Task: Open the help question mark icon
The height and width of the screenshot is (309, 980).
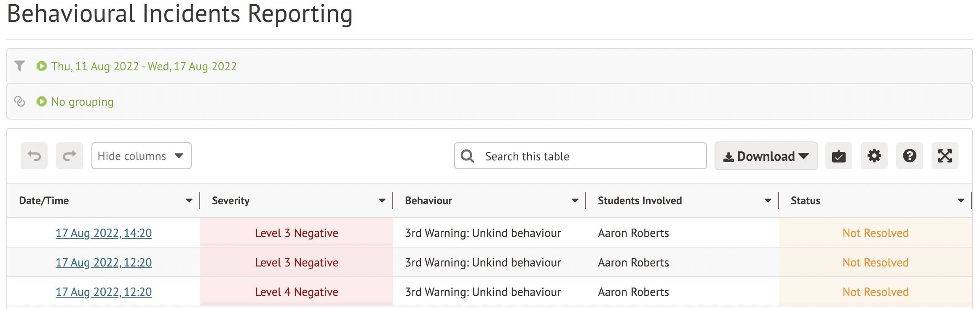Action: [909, 156]
